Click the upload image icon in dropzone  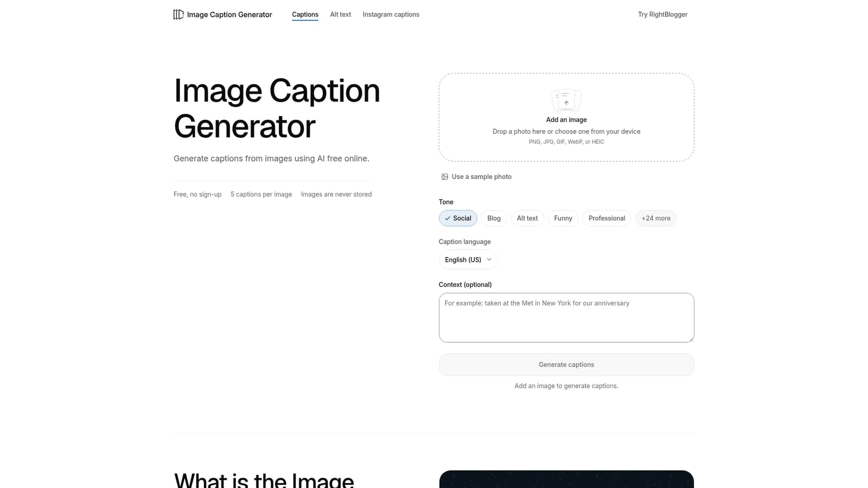pyautogui.click(x=566, y=100)
